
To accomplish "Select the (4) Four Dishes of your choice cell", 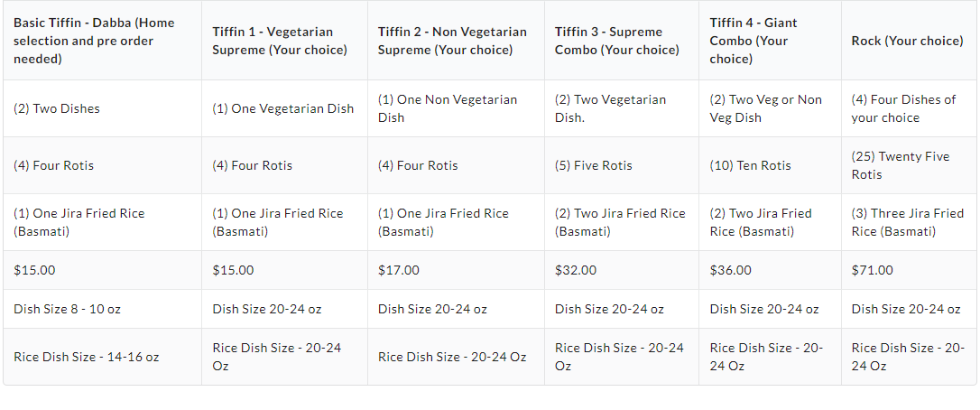I will (903, 108).
